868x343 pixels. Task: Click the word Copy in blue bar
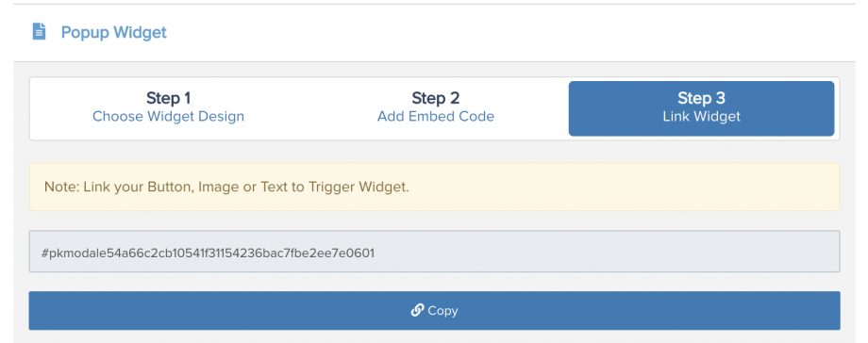click(x=442, y=311)
